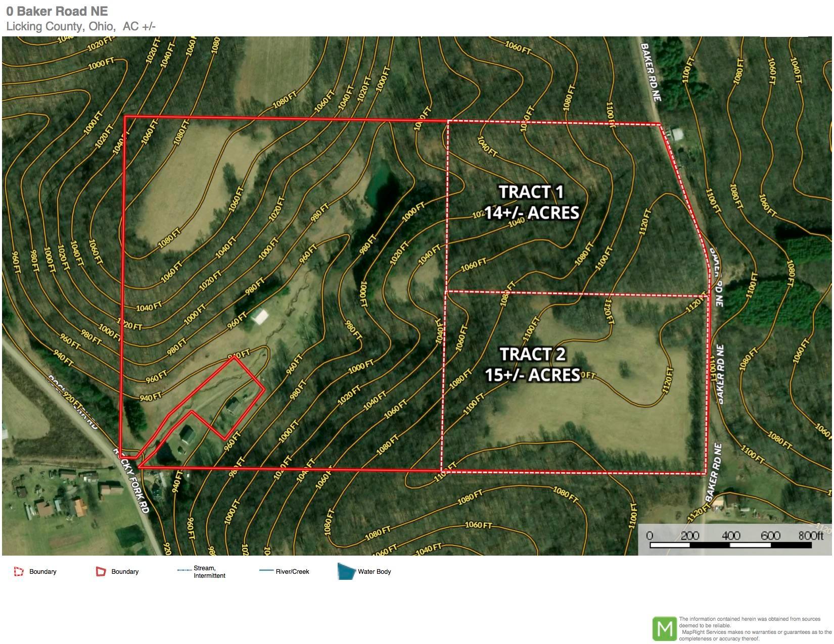Select the TRACT 2 15+/- ACRES label
The height and width of the screenshot is (644, 834).
coord(532,364)
